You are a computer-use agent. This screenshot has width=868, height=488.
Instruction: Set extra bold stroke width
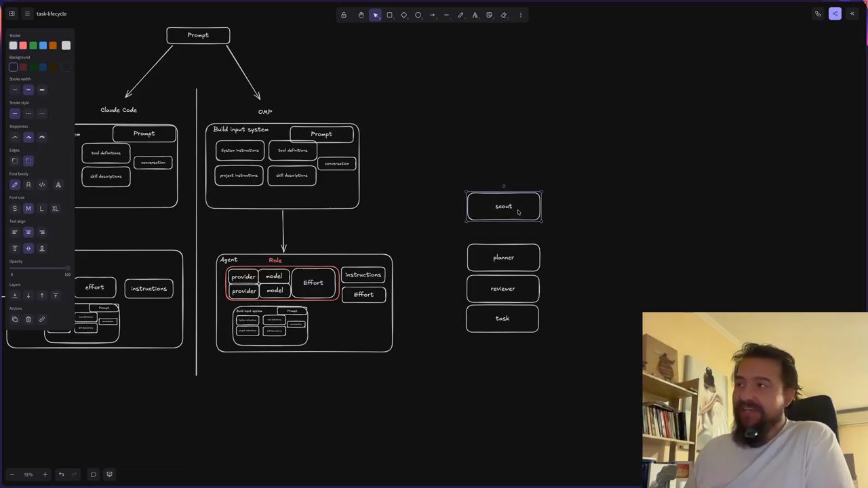tap(41, 89)
